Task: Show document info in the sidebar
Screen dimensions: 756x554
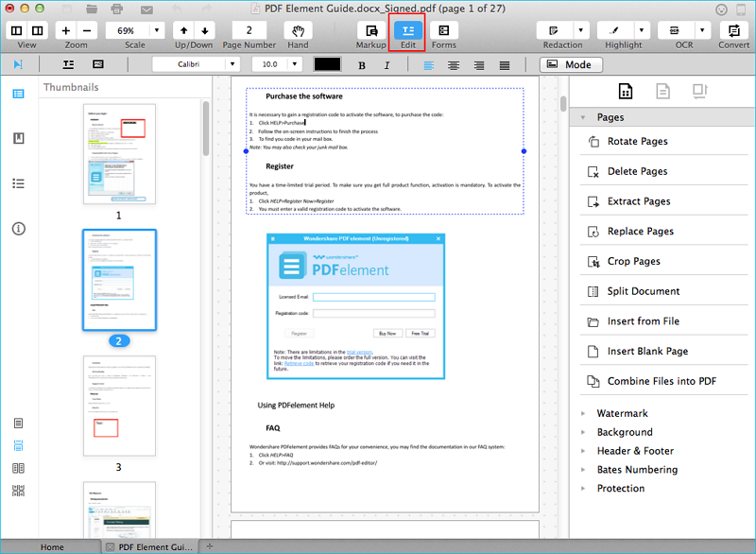Action: [18, 229]
